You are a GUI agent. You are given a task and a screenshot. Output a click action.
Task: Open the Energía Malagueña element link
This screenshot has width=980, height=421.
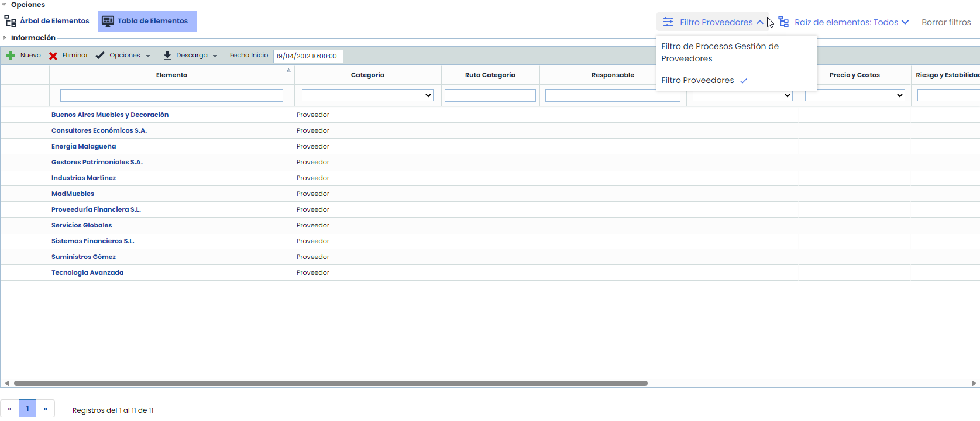84,147
